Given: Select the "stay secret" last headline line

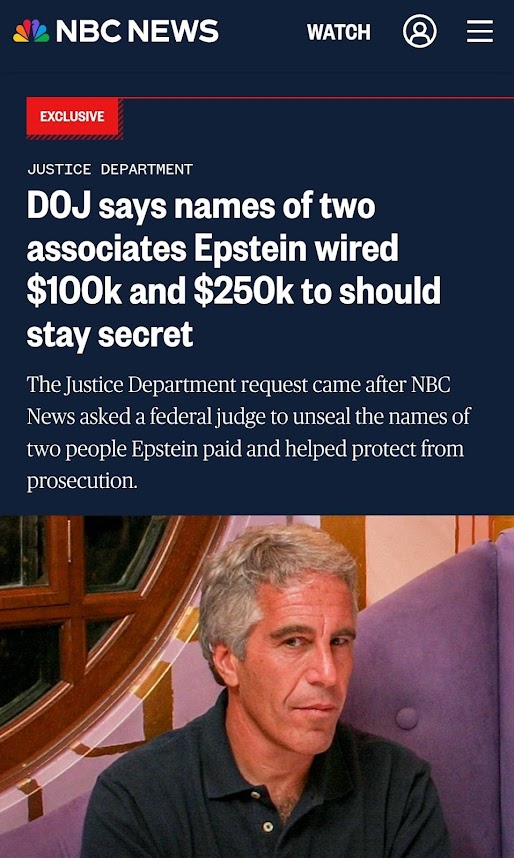Looking at the screenshot, I should coord(110,335).
